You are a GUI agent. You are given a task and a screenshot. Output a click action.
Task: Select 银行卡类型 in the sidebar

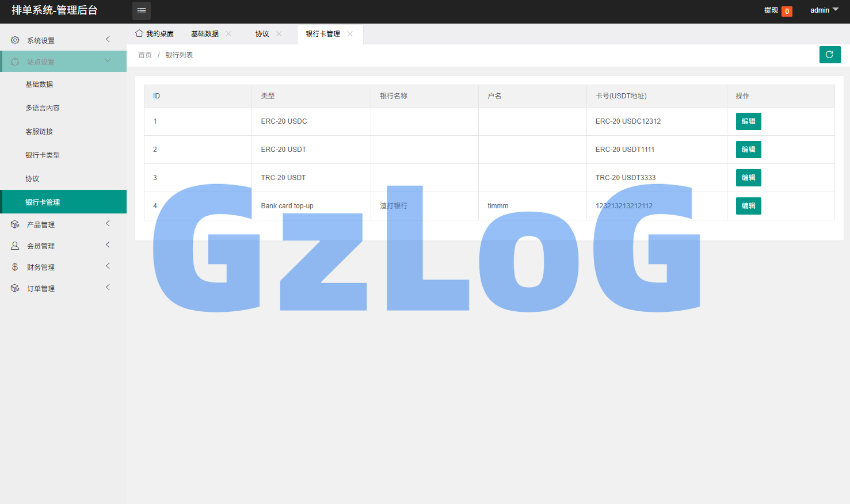[x=43, y=155]
